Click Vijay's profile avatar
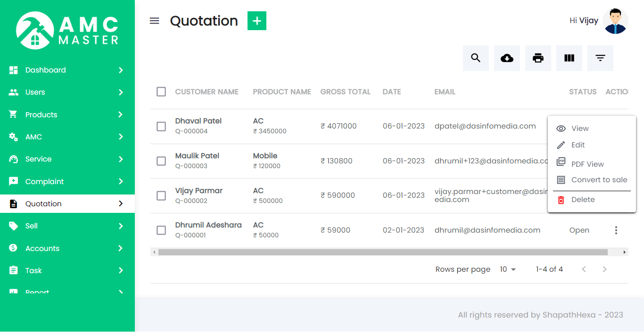Viewport: 644px width, 332px height. pyautogui.click(x=615, y=21)
